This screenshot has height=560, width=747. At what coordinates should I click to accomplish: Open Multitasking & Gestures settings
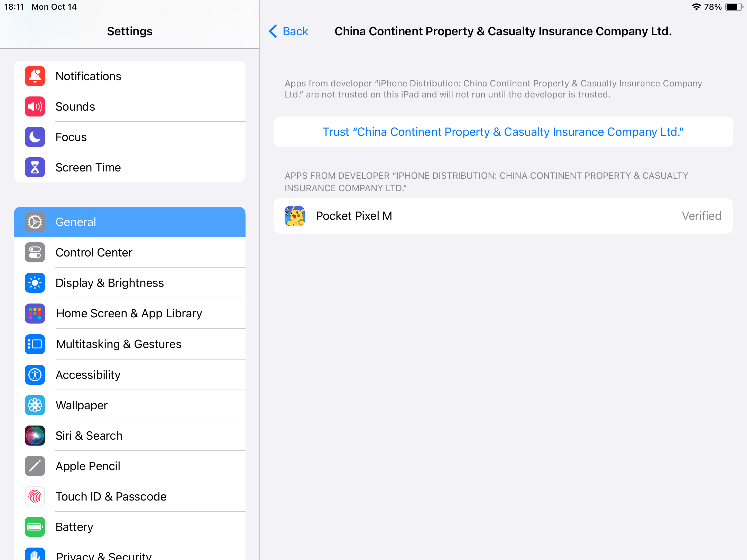(130, 344)
